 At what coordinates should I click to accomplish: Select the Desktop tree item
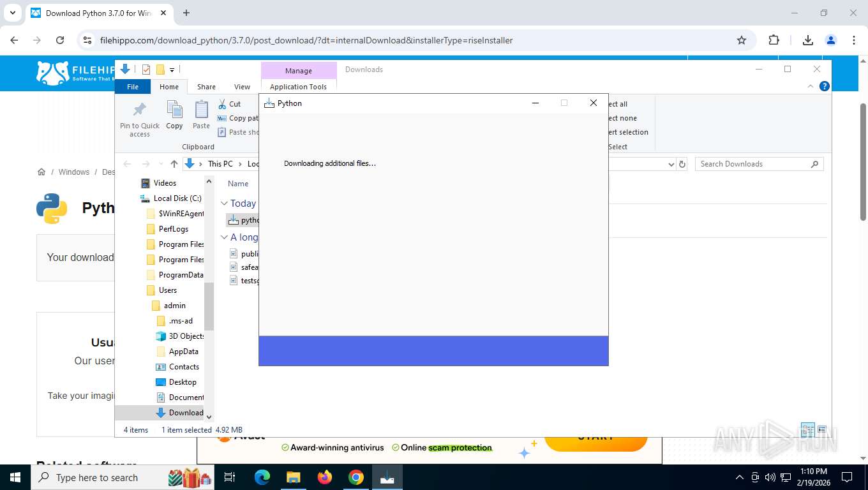[183, 382]
